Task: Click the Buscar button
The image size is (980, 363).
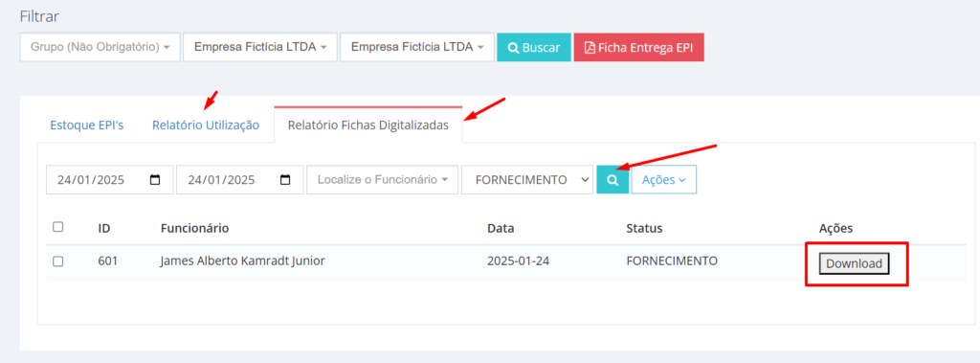Action: pyautogui.click(x=534, y=48)
